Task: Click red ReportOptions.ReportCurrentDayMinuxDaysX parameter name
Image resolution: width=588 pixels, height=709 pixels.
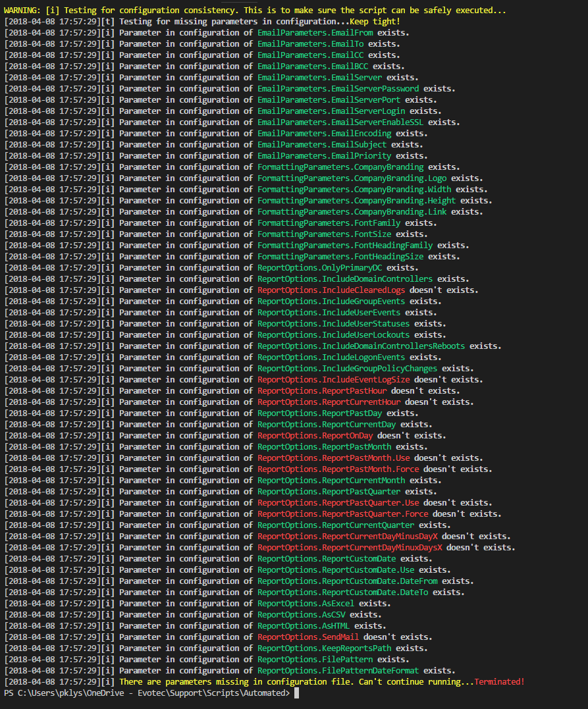Action: (350, 547)
